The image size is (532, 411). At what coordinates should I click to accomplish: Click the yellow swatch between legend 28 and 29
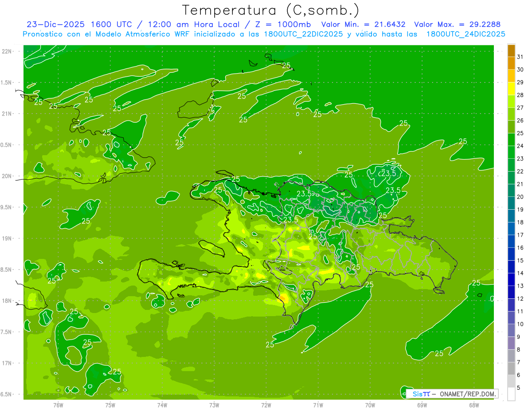pos(511,89)
